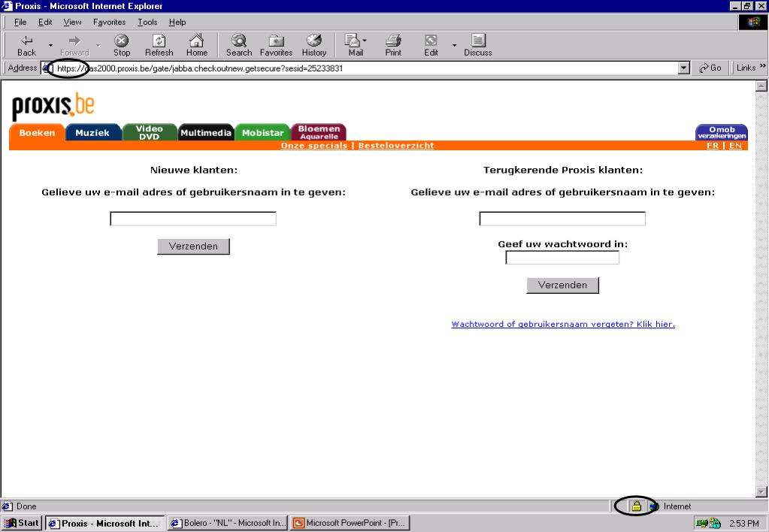Screen dimensions: 769x532
Task: Switch to Microsoft PowerPoint taskbar window
Action: pyautogui.click(x=350, y=523)
